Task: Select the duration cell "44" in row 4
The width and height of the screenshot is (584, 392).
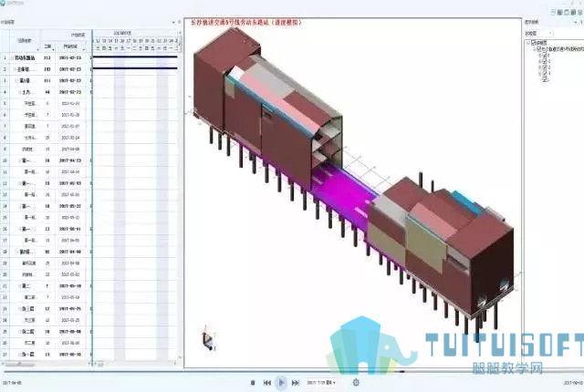Action: pyautogui.click(x=47, y=92)
